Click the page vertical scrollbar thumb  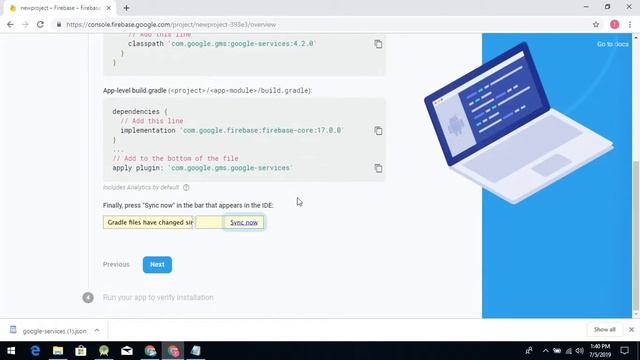(636, 236)
